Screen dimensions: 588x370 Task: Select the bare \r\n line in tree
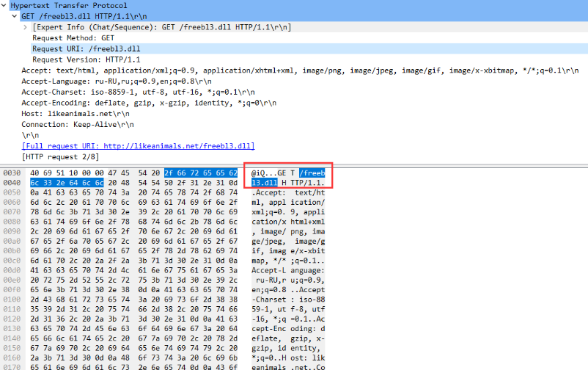click(30, 135)
